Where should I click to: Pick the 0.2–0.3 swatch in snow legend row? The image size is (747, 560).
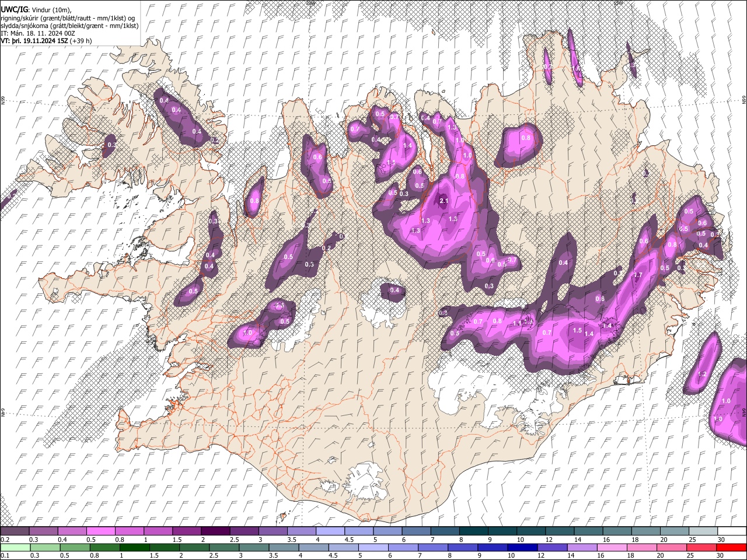(x=15, y=531)
